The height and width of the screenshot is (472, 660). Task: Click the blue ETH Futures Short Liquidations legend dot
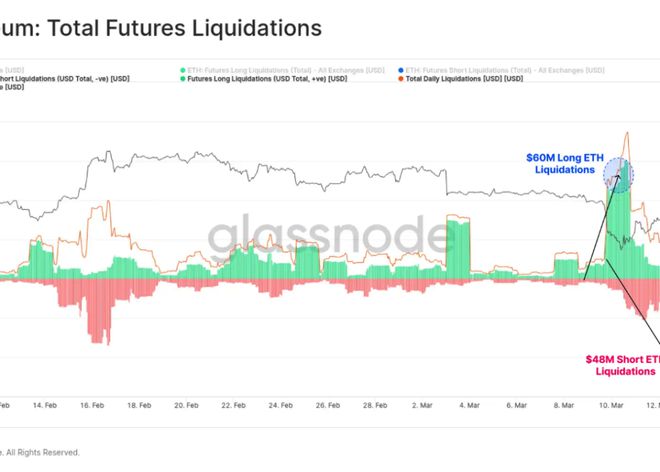coord(401,69)
